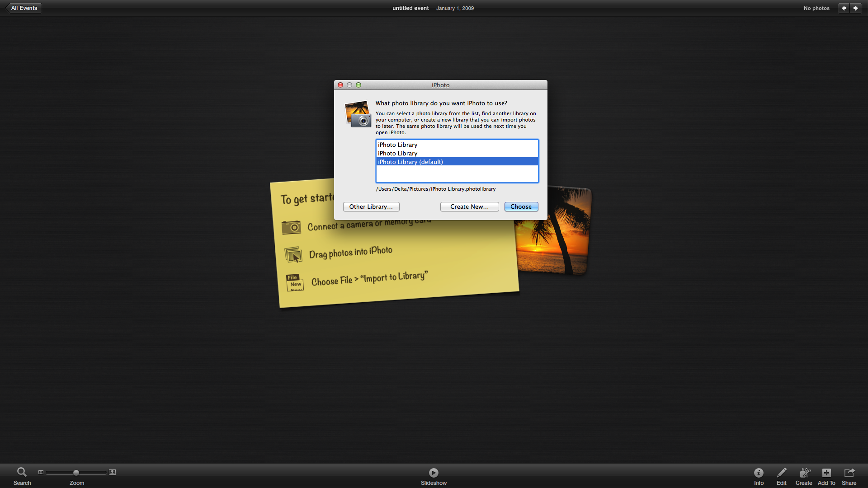The height and width of the screenshot is (488, 868).
Task: Click the small thumbnail zoom-out icon
Action: pyautogui.click(x=41, y=472)
